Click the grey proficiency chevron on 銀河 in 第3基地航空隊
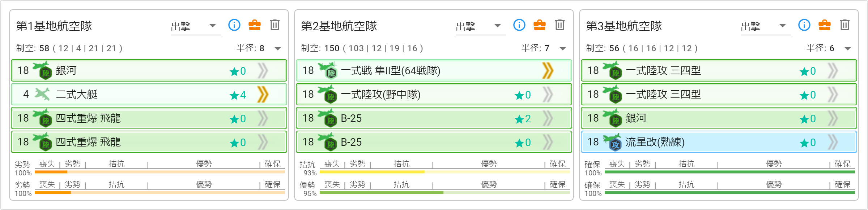The image size is (868, 210). [833, 118]
